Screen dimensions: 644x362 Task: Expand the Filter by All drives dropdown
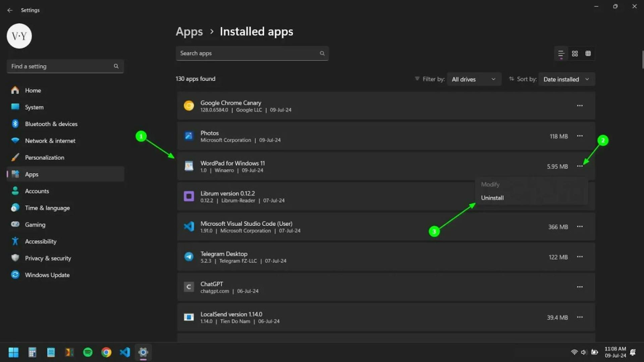(x=474, y=79)
